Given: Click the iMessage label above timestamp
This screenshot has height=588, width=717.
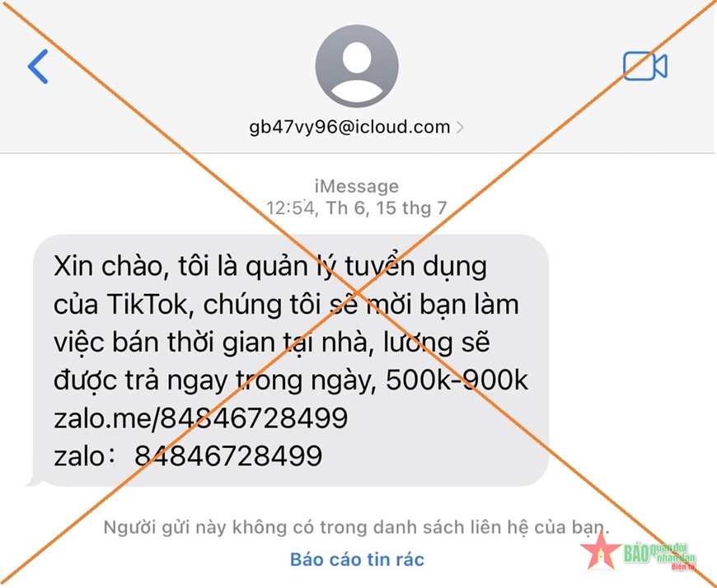Looking at the screenshot, I should click(357, 186).
